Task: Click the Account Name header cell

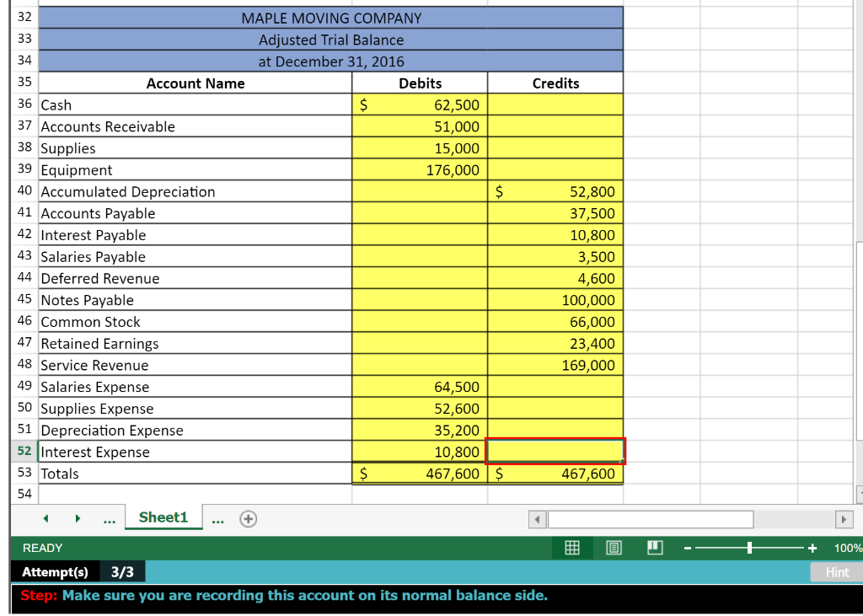Action: pos(196,83)
